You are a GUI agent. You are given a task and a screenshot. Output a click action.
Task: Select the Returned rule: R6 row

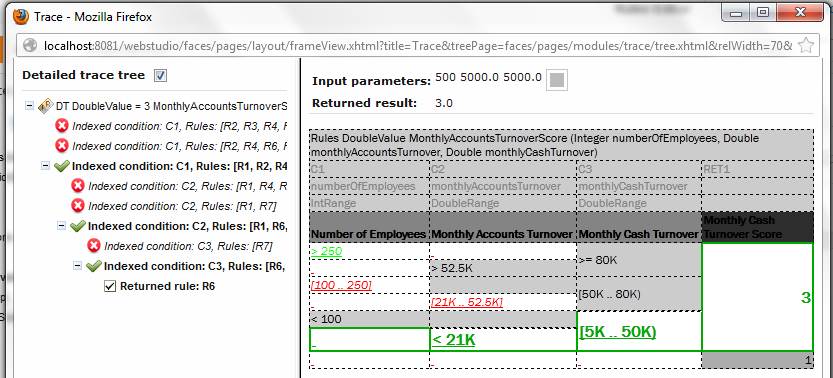point(167,286)
